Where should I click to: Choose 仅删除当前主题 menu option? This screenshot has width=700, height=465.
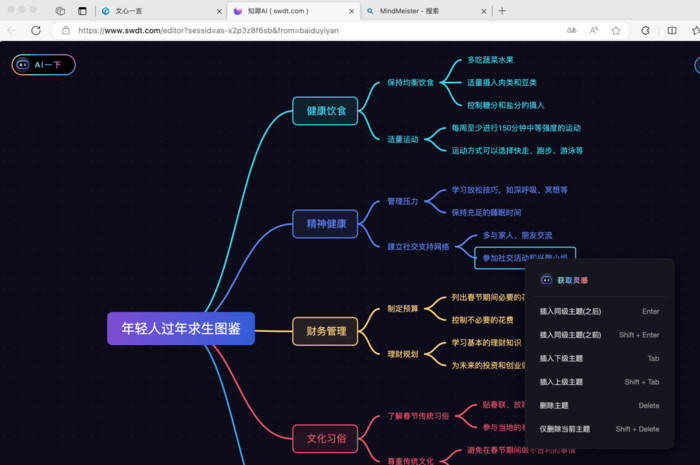565,429
